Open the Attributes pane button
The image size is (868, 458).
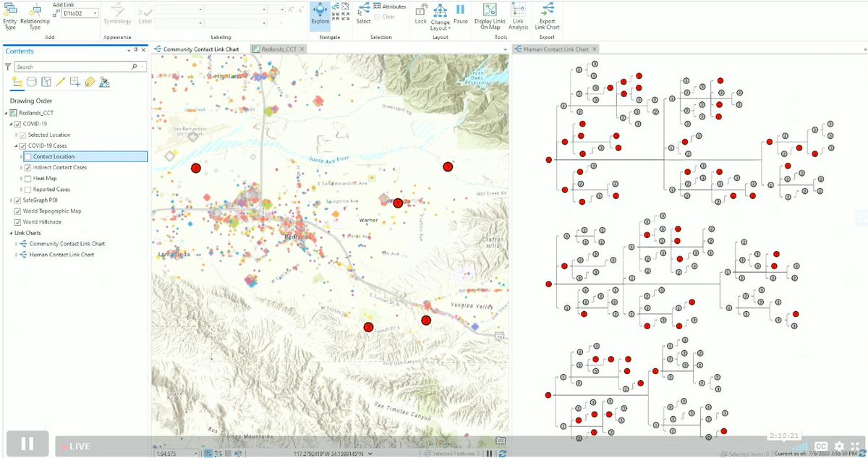(390, 7)
